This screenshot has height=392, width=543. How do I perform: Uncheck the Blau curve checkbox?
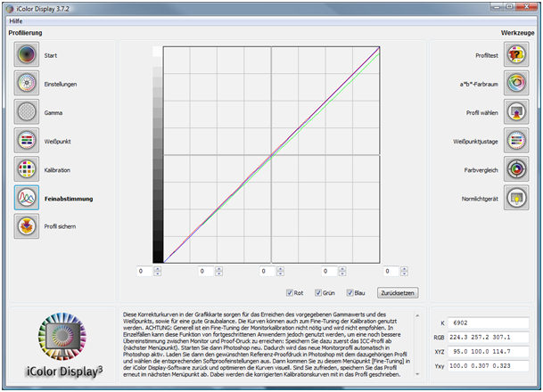(x=350, y=291)
